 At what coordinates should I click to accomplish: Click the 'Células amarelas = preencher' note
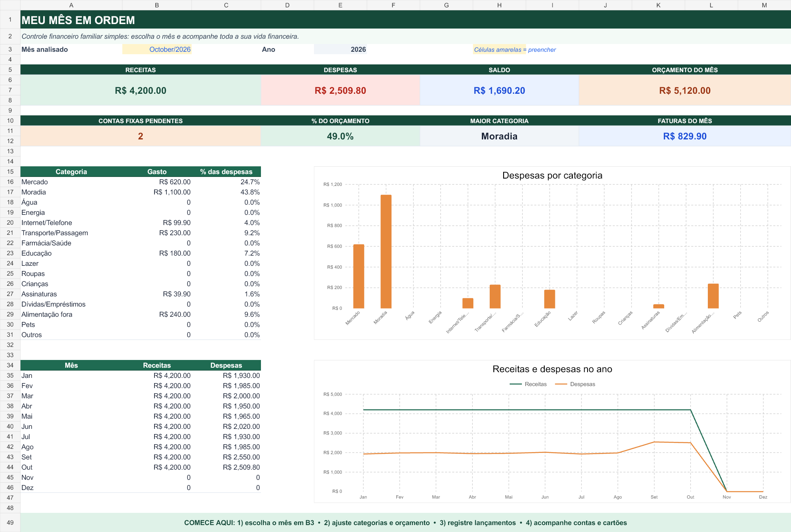[515, 49]
